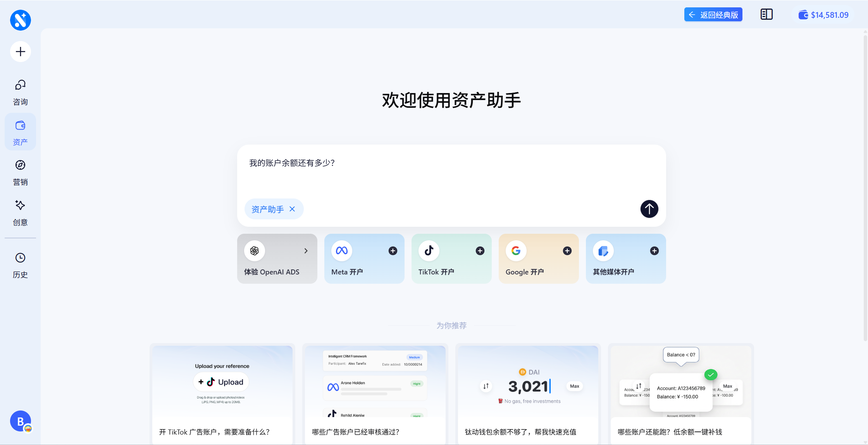Click the new conversation plus button

pyautogui.click(x=21, y=52)
